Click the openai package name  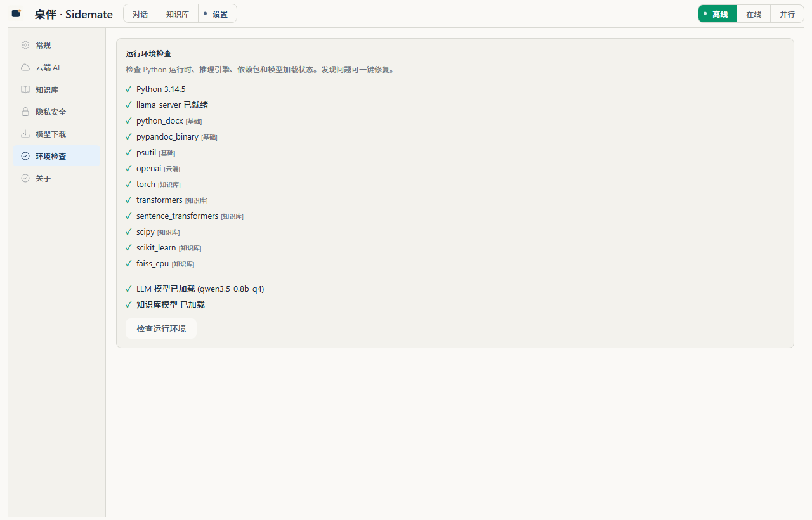point(148,169)
